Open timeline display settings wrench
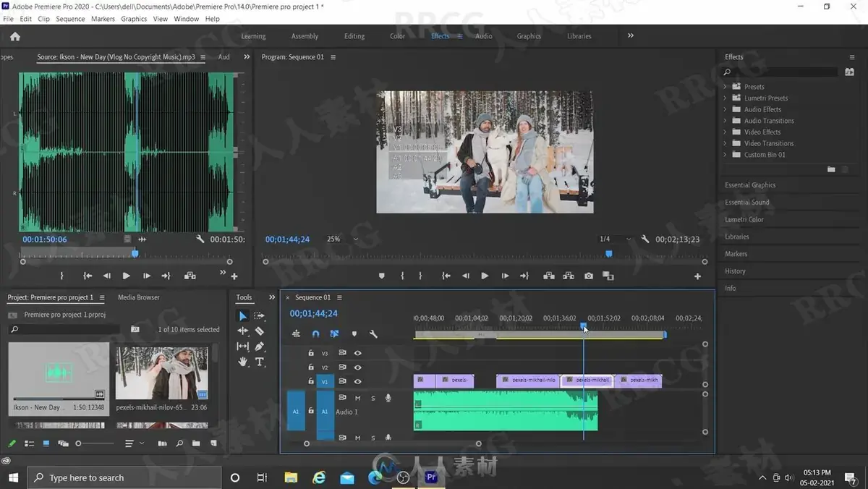This screenshot has width=868, height=489. 373,334
